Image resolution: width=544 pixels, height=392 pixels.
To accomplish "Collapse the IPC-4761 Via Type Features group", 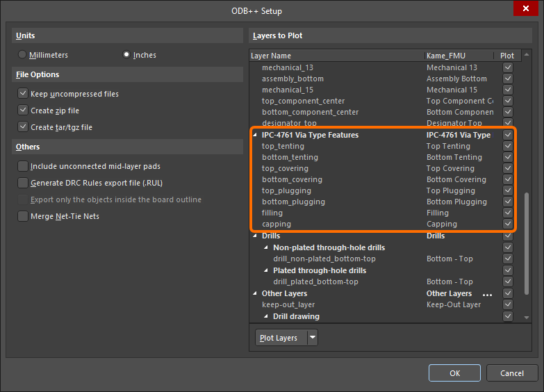I will 255,135.
